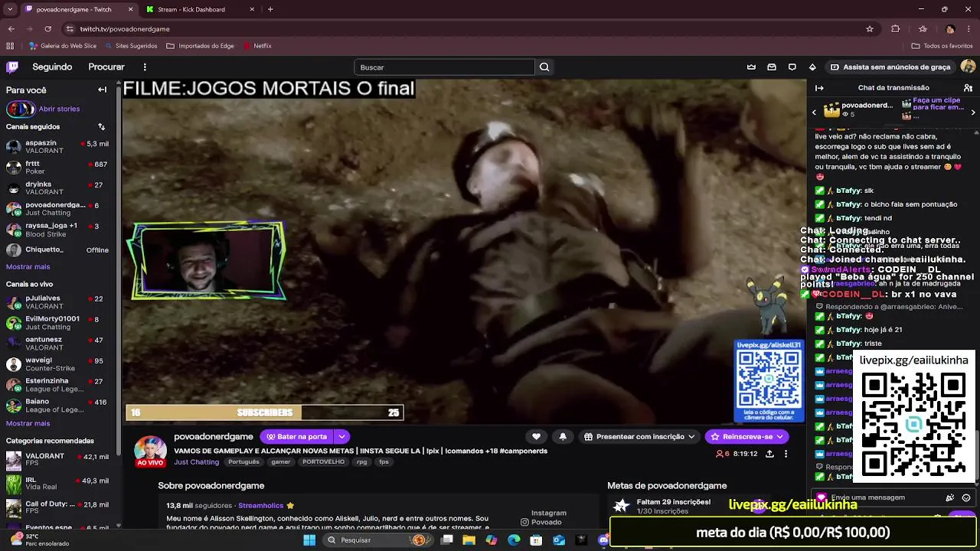Reload the page in the browser toolbar
This screenshot has height=551, width=980.
tap(47, 28)
